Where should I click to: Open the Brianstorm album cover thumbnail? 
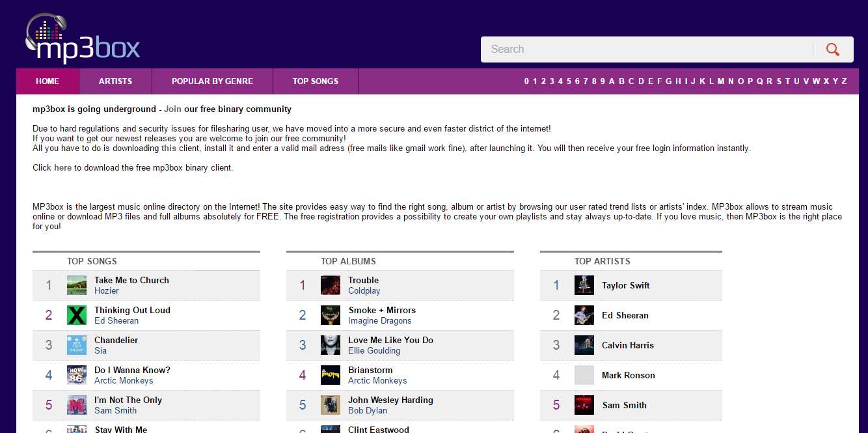tap(331, 375)
